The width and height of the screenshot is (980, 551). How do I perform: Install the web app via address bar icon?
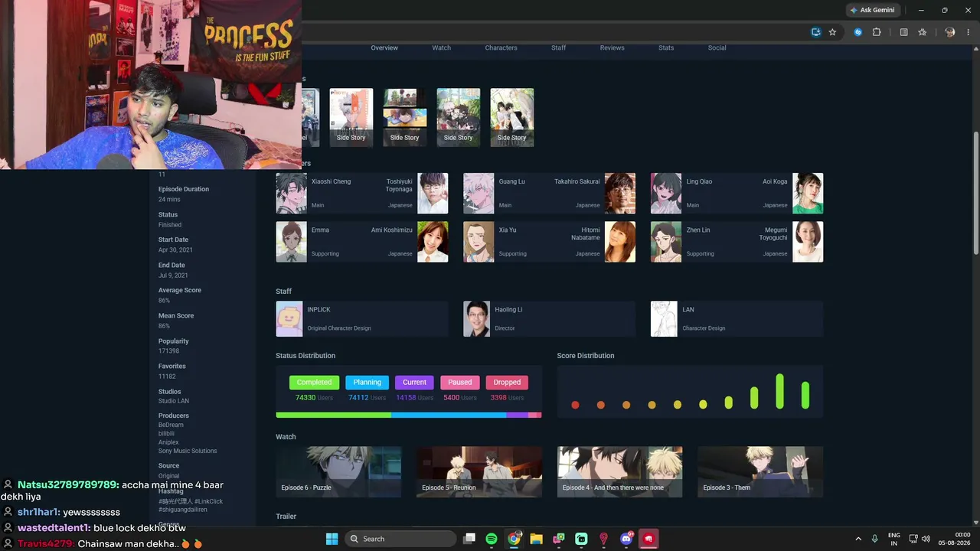click(x=816, y=32)
